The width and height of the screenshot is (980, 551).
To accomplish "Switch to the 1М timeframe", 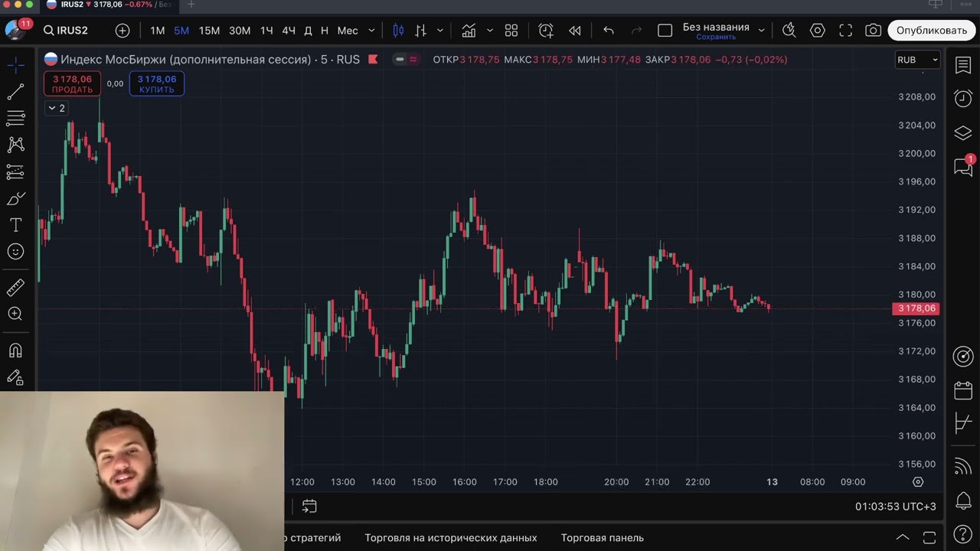I will pos(158,31).
